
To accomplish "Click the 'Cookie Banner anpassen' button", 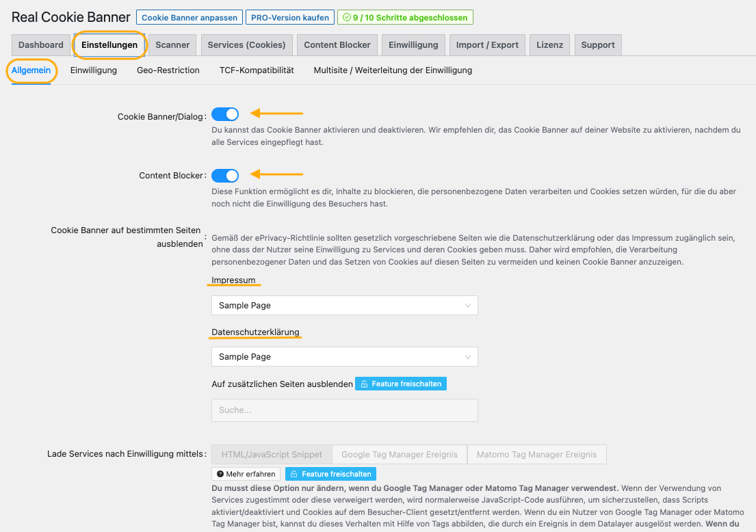I will [190, 17].
